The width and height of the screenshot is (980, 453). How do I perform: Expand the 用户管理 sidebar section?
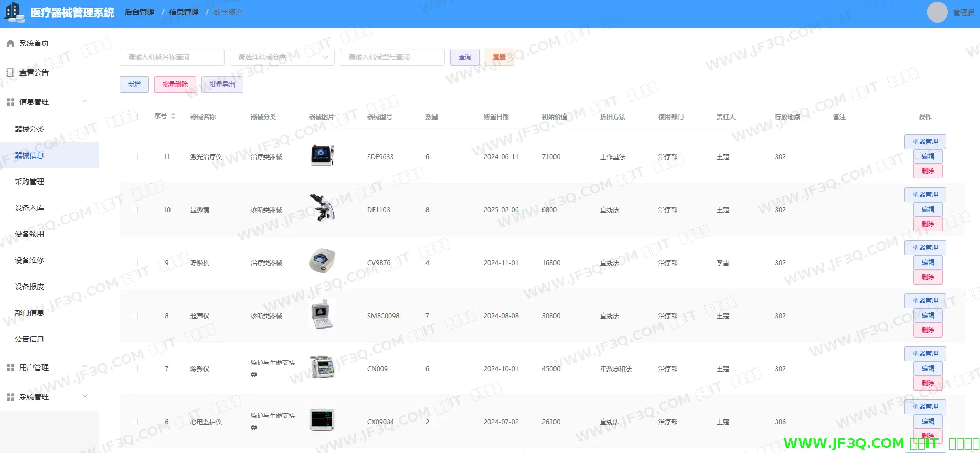click(x=85, y=367)
